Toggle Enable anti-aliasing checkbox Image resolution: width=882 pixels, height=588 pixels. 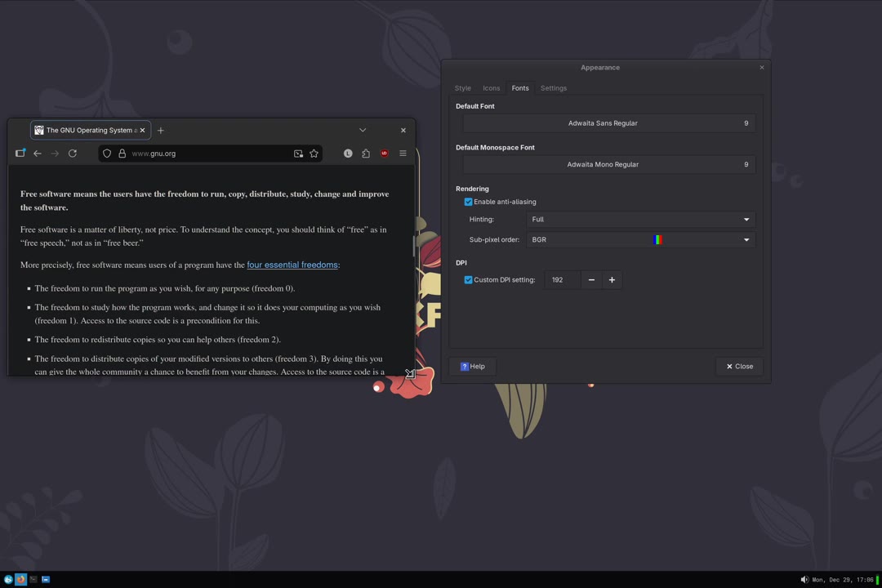pos(468,202)
